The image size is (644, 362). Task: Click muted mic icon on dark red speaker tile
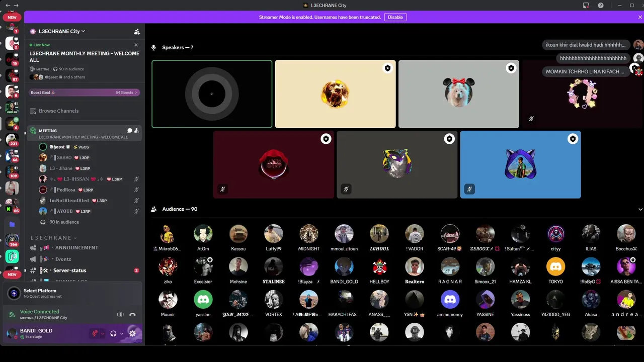tap(222, 190)
